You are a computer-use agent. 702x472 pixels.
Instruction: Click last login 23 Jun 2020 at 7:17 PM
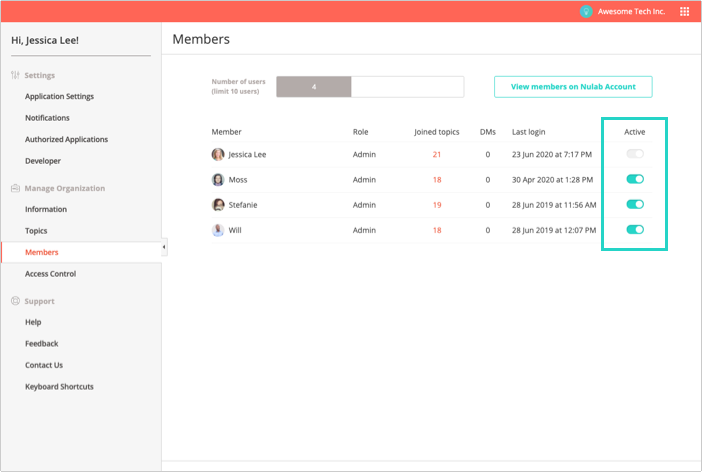552,154
